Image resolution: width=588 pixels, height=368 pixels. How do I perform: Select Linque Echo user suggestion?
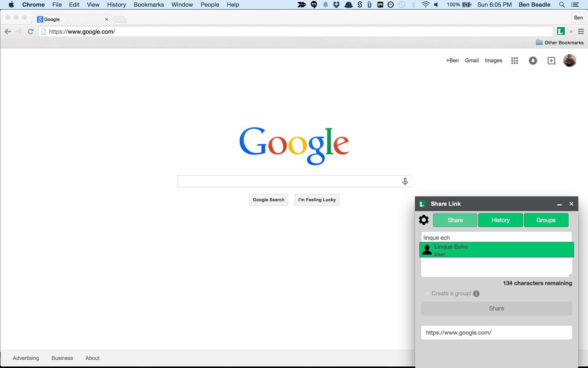click(497, 250)
